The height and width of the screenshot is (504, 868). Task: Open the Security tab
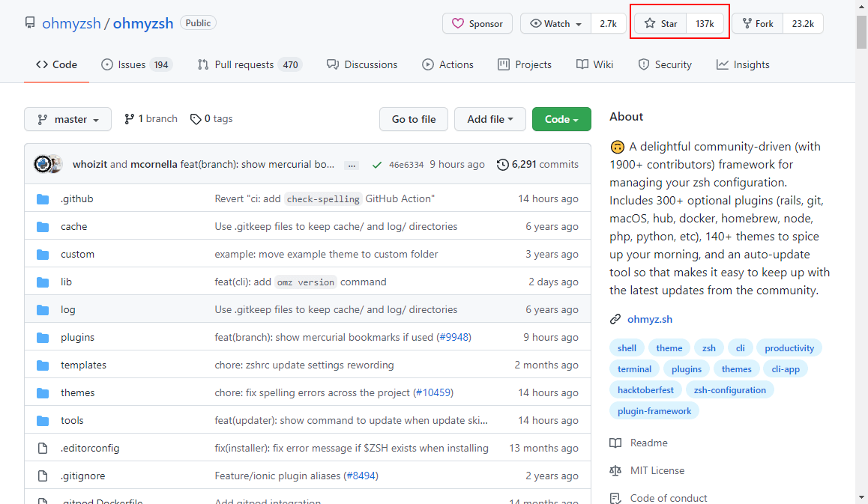(x=665, y=64)
